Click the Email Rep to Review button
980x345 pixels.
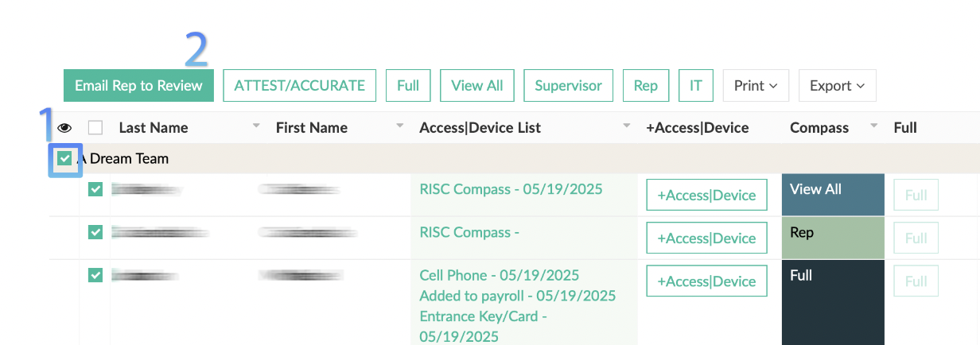pos(138,85)
